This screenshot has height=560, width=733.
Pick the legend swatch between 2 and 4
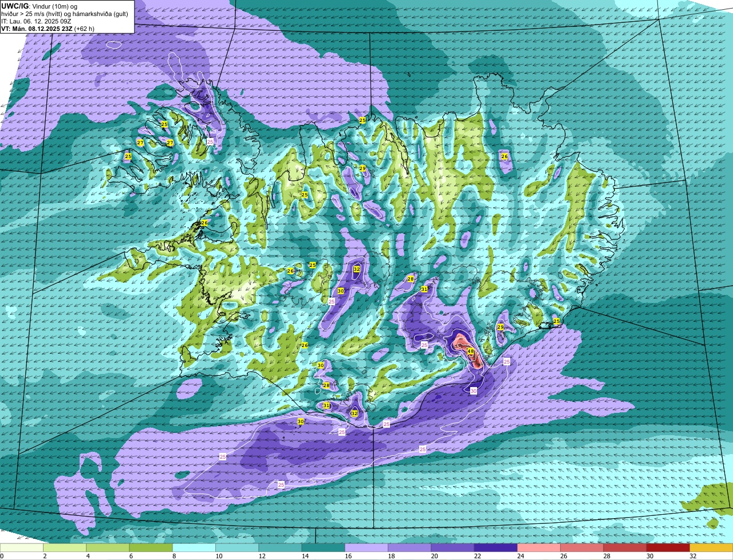[65, 547]
